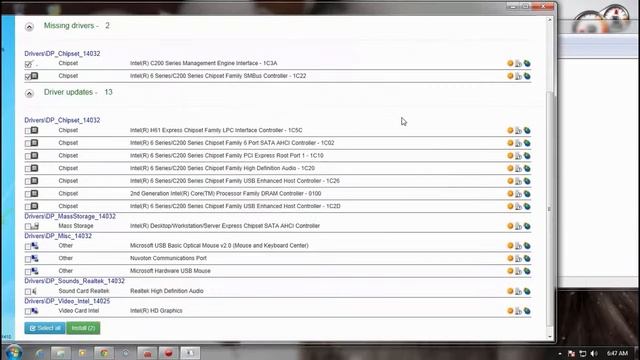This screenshot has height=360, width=640.
Task: Click orange circle icon for PCI Express Root Port row
Action: click(x=510, y=156)
